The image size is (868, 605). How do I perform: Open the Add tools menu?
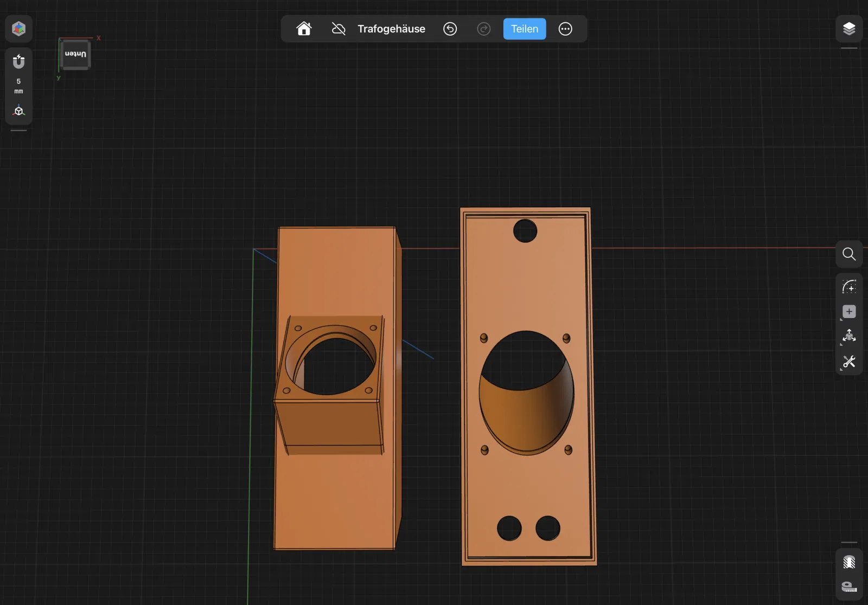[x=849, y=312]
